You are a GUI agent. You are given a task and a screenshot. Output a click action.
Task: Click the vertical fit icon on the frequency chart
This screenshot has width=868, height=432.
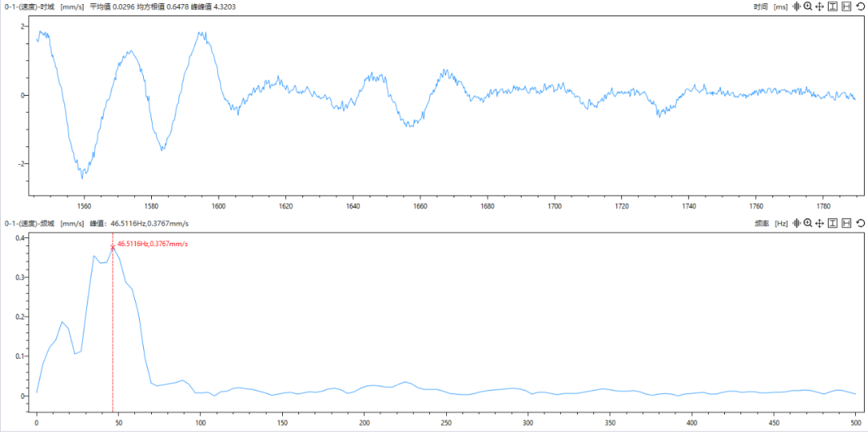pos(833,223)
